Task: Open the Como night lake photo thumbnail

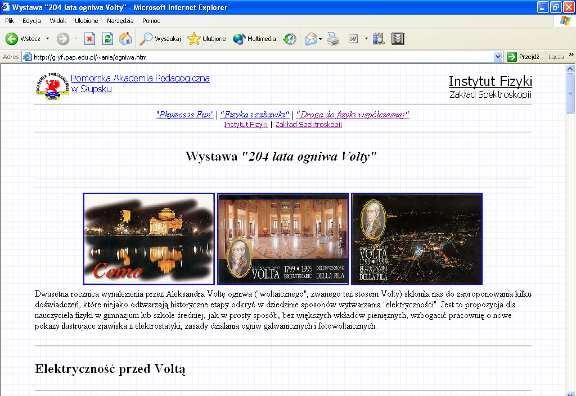Action: pos(149,239)
